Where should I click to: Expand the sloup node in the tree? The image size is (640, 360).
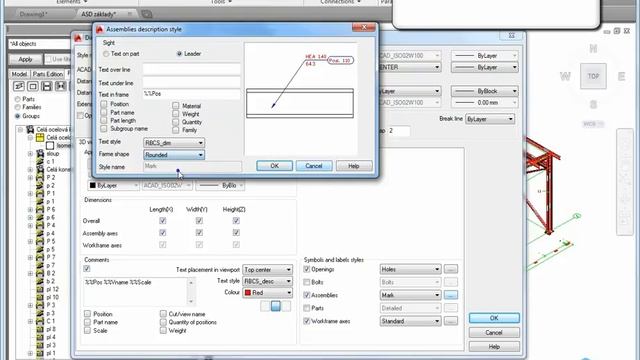(x=30, y=154)
